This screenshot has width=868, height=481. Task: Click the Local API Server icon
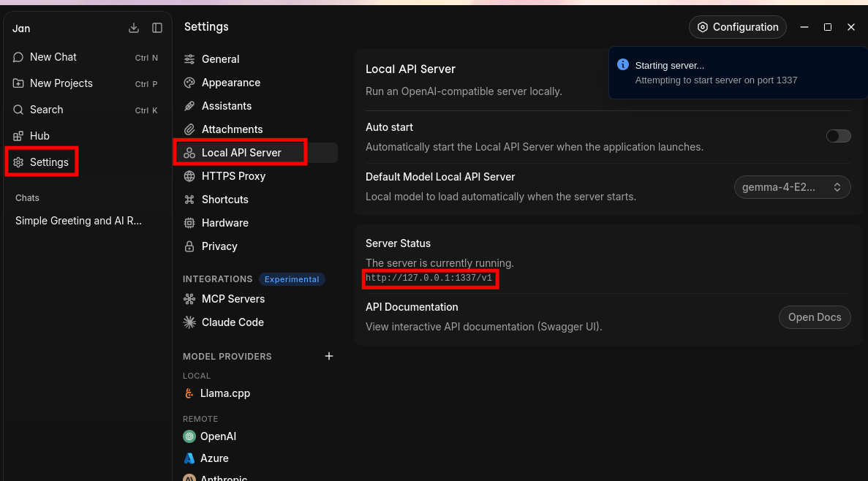[189, 153]
